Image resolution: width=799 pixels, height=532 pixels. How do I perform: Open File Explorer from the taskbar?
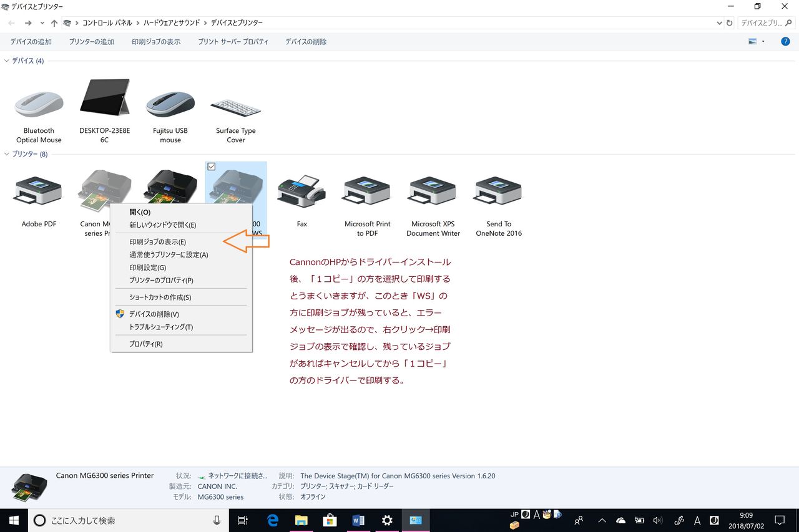301,520
